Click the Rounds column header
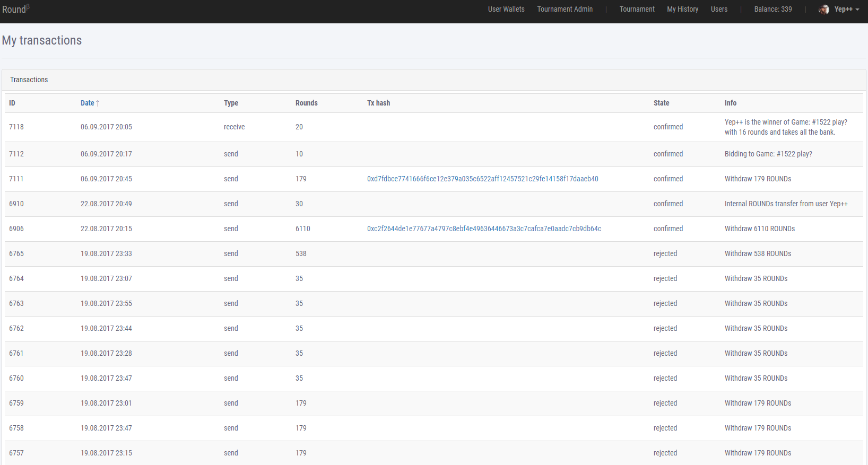The image size is (868, 465). (x=306, y=103)
